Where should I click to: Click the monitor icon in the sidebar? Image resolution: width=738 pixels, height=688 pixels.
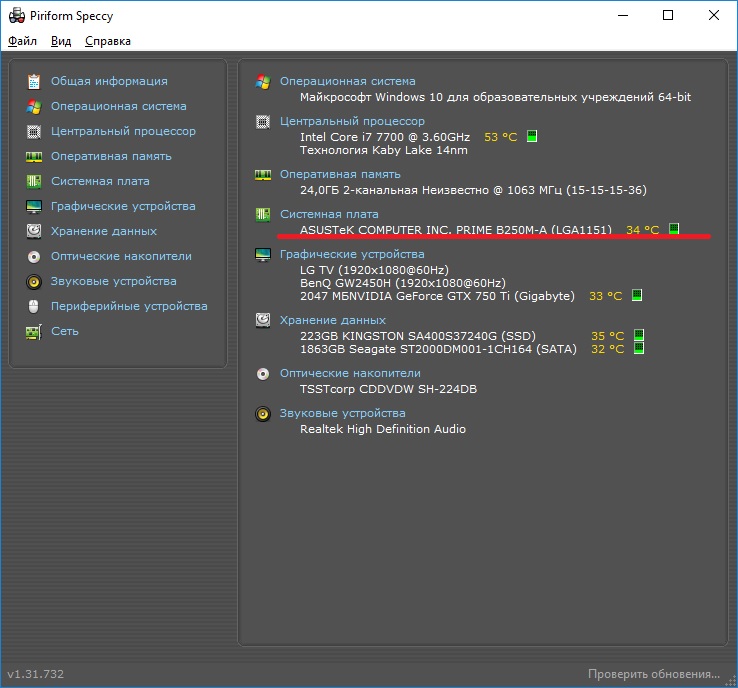(33, 207)
